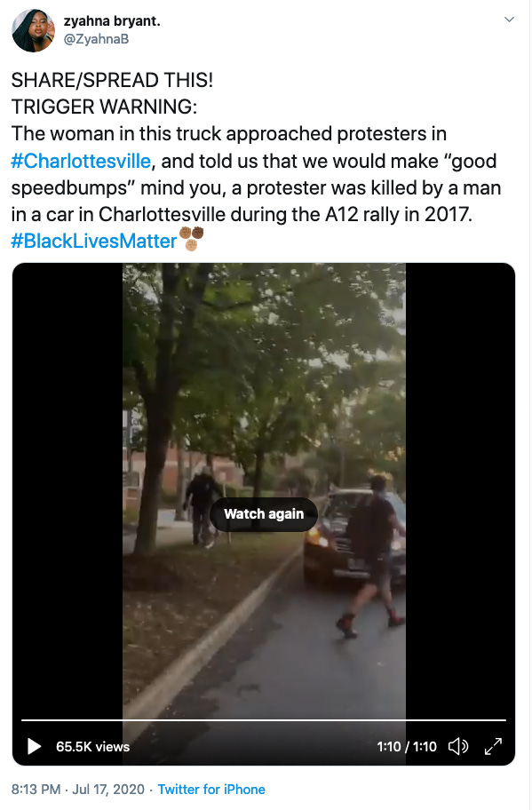
Task: Click the video progress bar
Action: click(264, 719)
